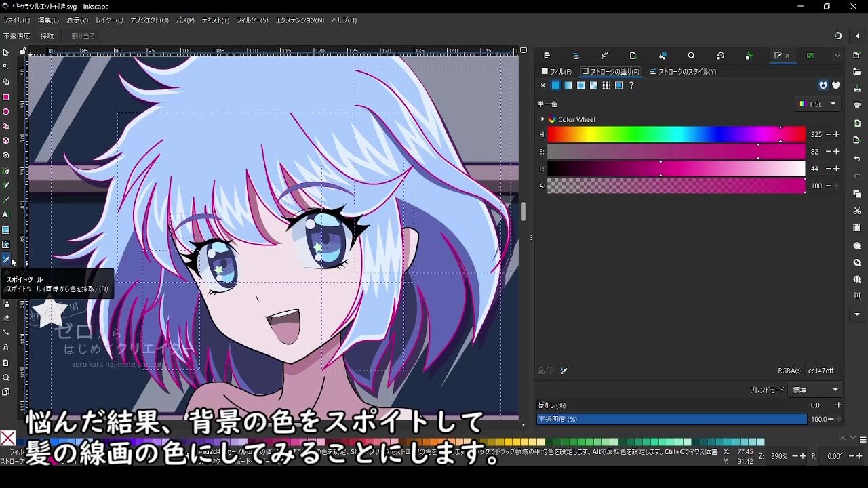The width and height of the screenshot is (868, 488).
Task: Adjust the 不透明度 opacity slider
Action: click(x=672, y=419)
